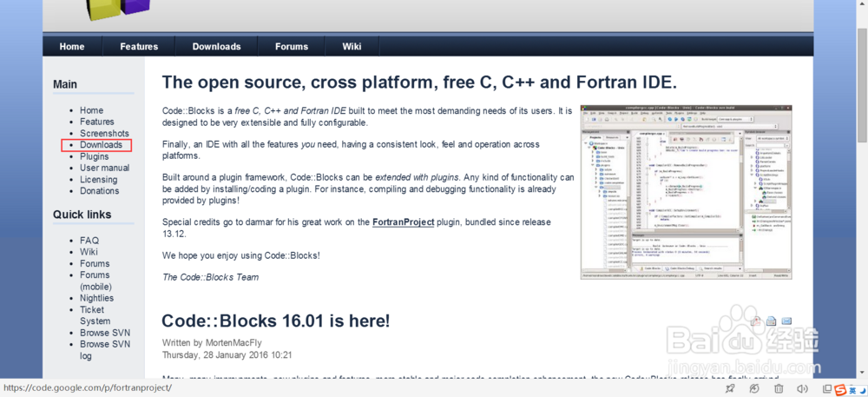Email the Code::Blocks 16.01 article

click(786, 321)
